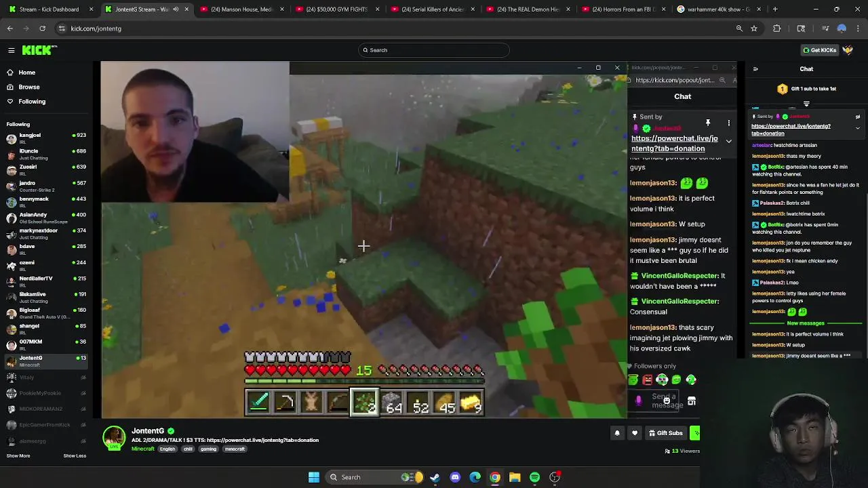Open three-dot menu on popout pinned message
The height and width of the screenshot is (488, 868).
[x=728, y=123]
